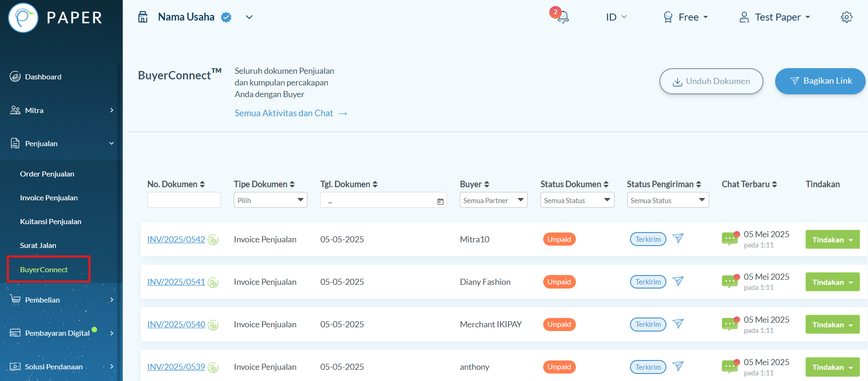
Task: Click the verified badge next to Nama Usaha
Action: click(x=226, y=17)
